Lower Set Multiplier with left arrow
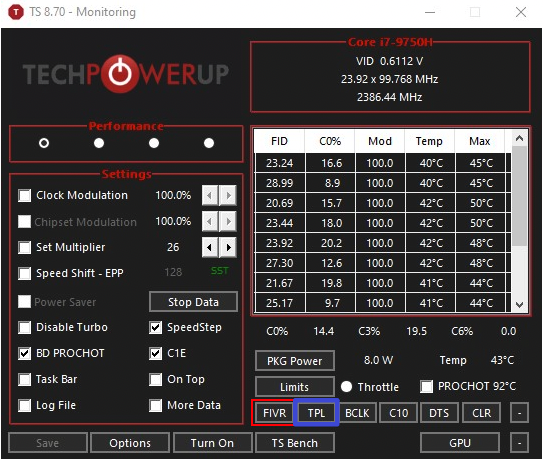 [x=210, y=247]
